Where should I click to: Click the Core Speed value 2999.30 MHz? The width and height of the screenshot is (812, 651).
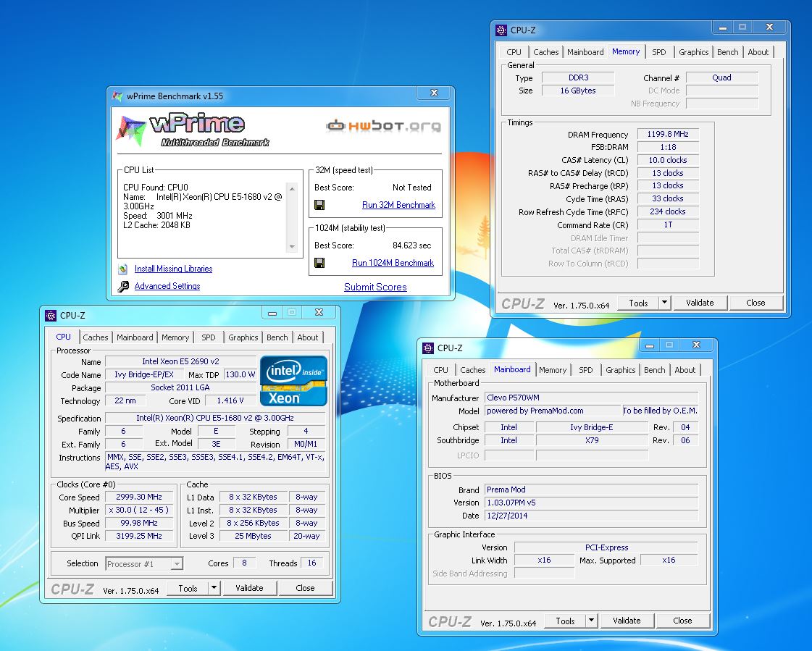pyautogui.click(x=139, y=497)
